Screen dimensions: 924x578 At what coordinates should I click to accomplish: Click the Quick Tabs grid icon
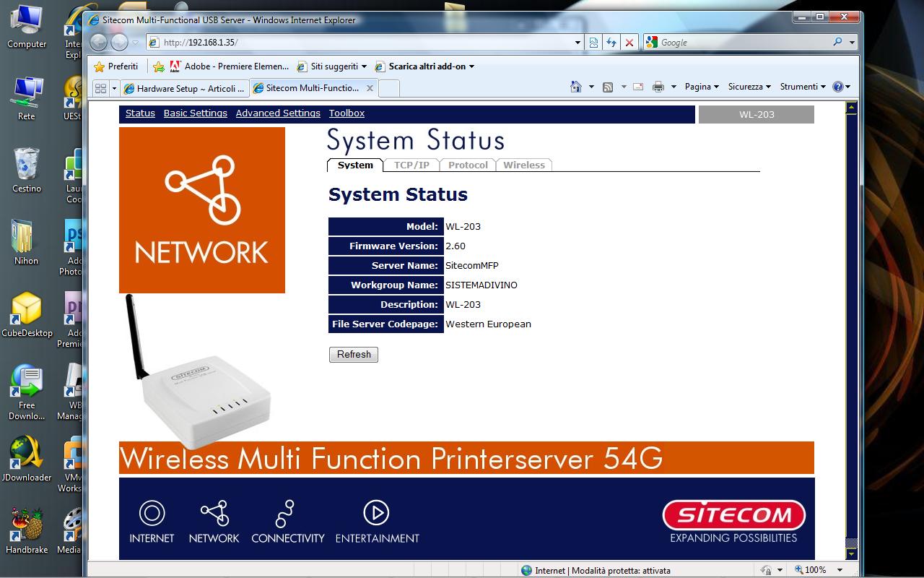pyautogui.click(x=100, y=88)
